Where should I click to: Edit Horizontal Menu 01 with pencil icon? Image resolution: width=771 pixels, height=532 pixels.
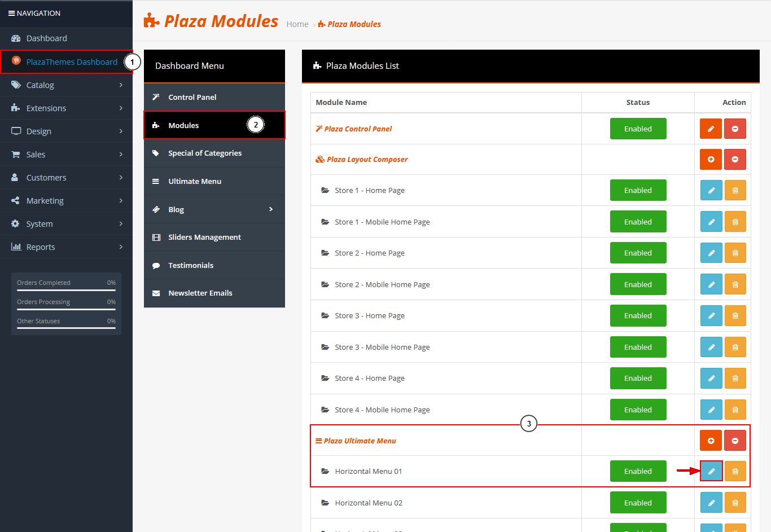pos(711,471)
